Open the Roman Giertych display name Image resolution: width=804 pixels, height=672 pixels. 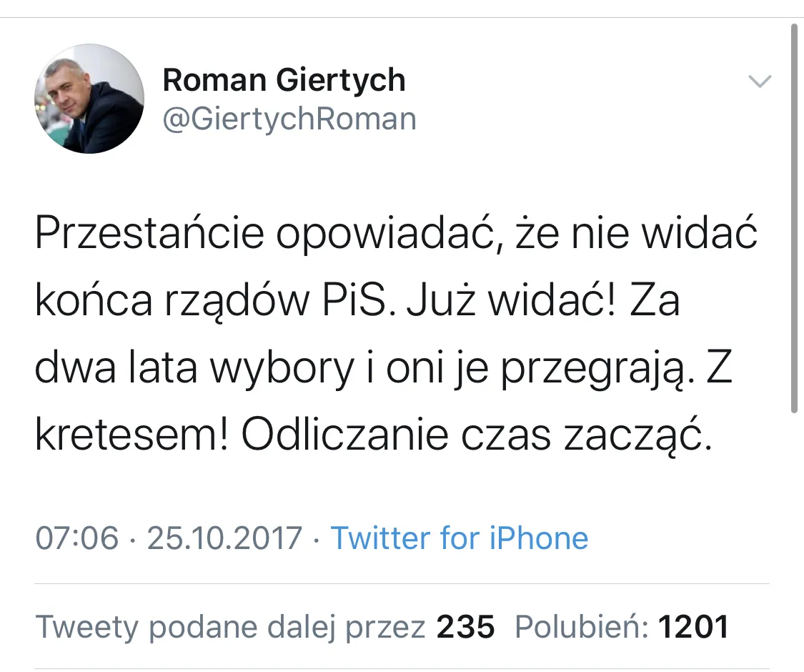[284, 80]
